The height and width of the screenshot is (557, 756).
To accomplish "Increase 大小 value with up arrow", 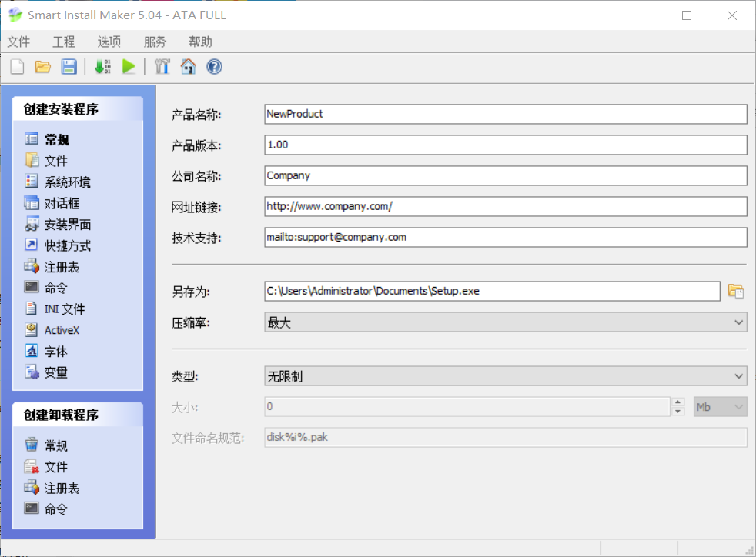I will [678, 402].
